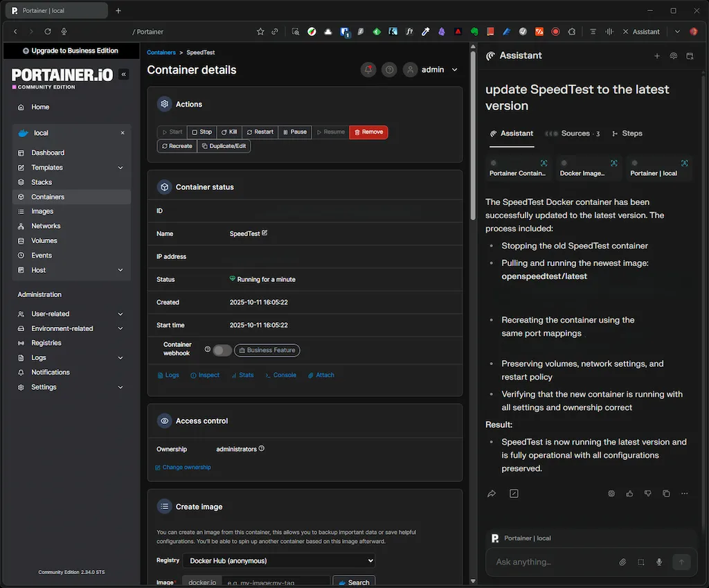Open the notifications bell in Portainer header
Screen dimensions: 709x588
(x=368, y=69)
